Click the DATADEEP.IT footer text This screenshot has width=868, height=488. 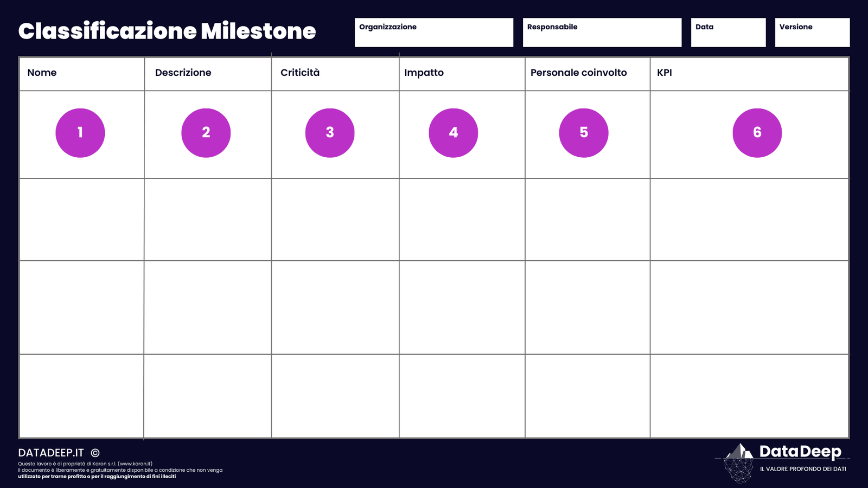(51, 453)
